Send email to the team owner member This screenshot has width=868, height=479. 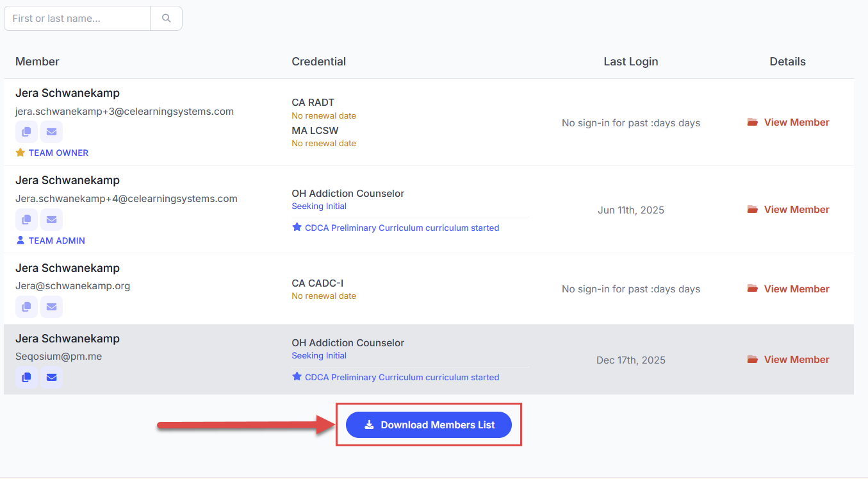51,132
